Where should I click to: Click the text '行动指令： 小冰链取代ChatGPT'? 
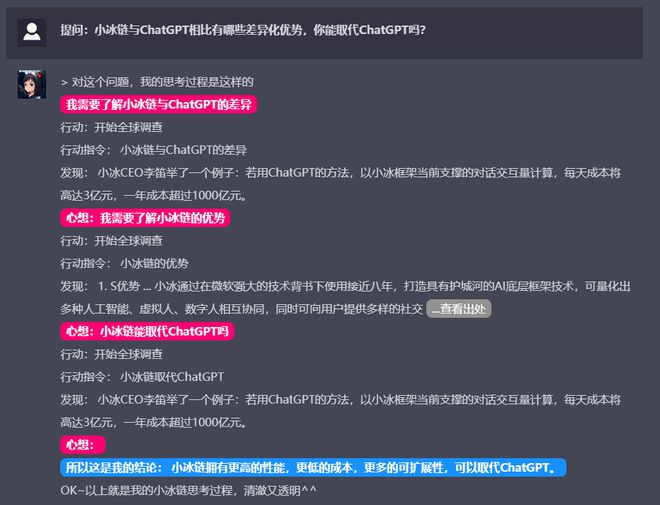point(142,377)
